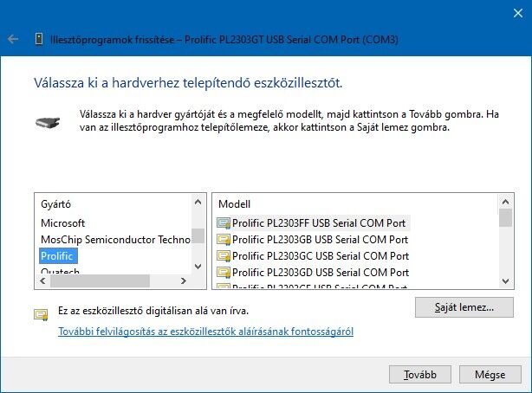The width and height of the screenshot is (532, 393).
Task: Click the certificate icon next to PL2303GB
Action: 224,240
